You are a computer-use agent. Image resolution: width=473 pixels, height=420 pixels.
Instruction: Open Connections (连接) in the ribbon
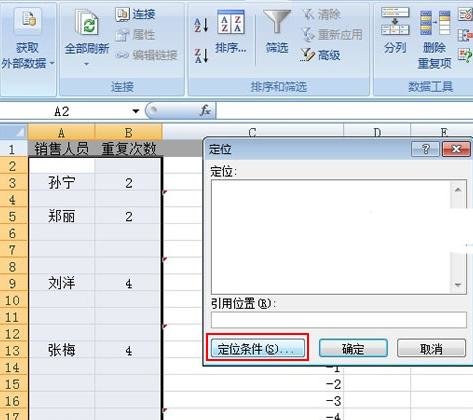pyautogui.click(x=136, y=14)
